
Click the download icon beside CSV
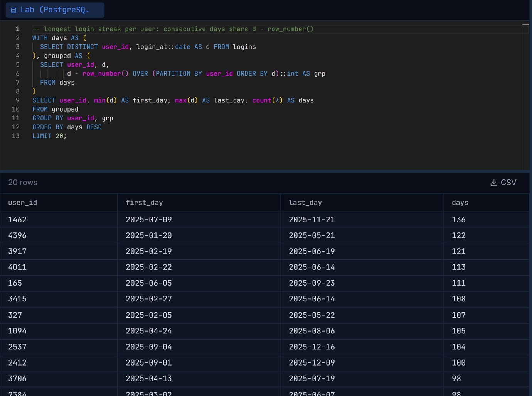click(x=494, y=183)
